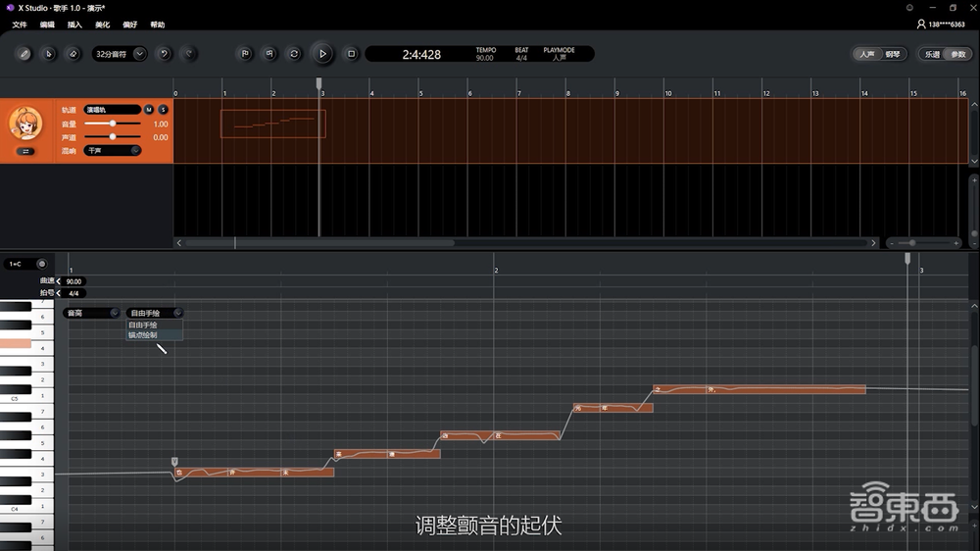Switch view to 乐谱 score

click(x=932, y=55)
